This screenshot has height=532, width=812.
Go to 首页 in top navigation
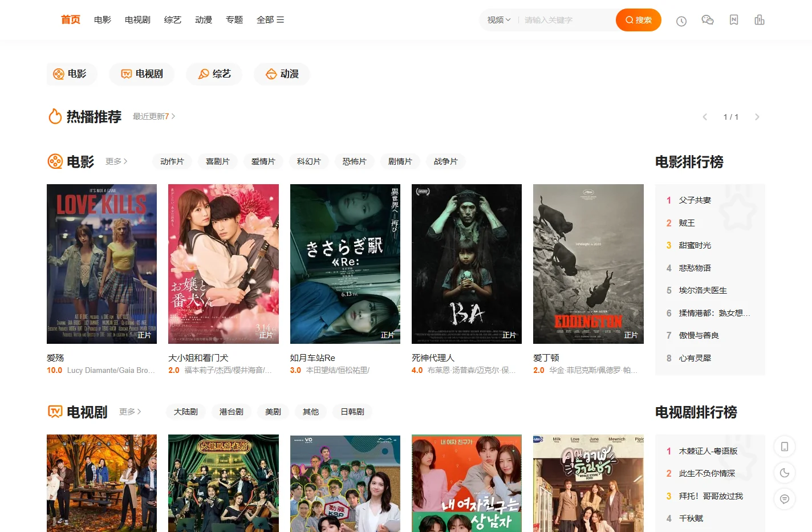[x=71, y=19]
